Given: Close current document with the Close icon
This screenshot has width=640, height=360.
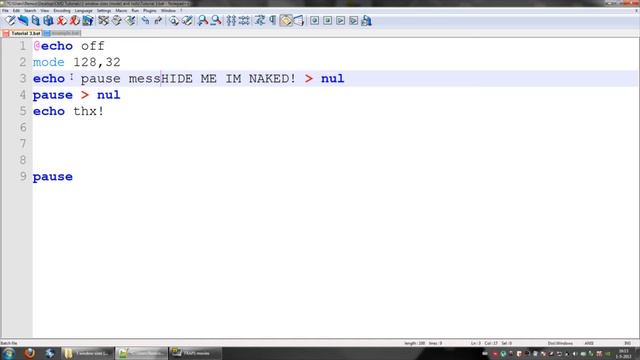Looking at the screenshot, I should click(62, 20).
